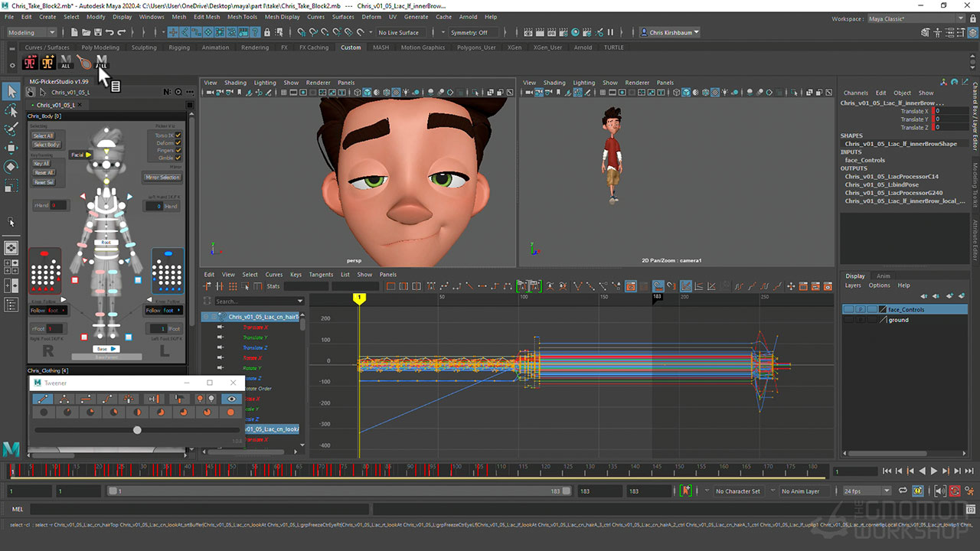Viewport: 980px width, 551px height.
Task: Uncheck the Torso IK checkbox
Action: click(178, 135)
